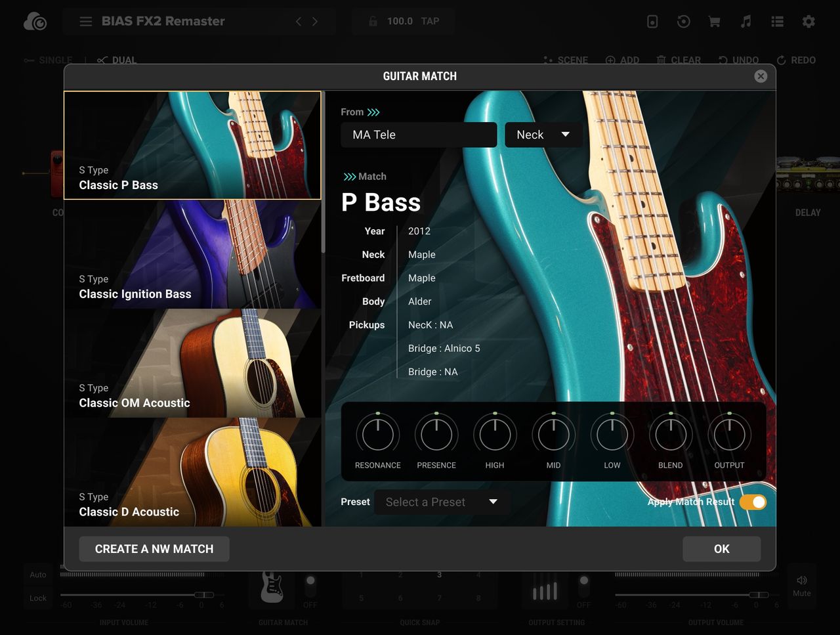
Task: Toggle Apply Match Result switch
Action: (753, 502)
